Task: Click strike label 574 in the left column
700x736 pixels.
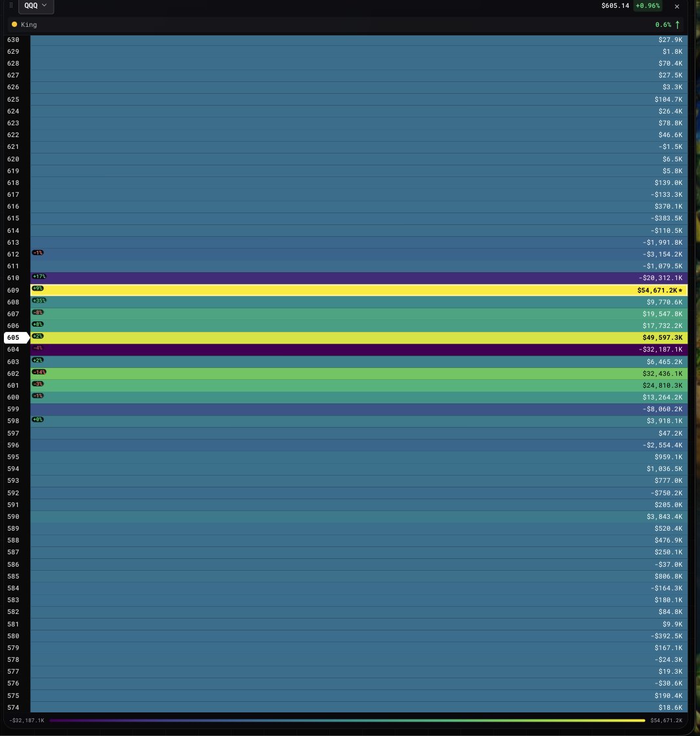Action: 13,707
